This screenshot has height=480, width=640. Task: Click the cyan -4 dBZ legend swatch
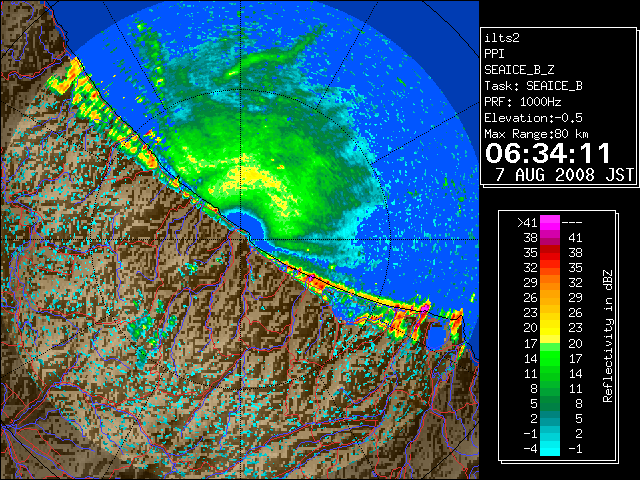point(550,449)
